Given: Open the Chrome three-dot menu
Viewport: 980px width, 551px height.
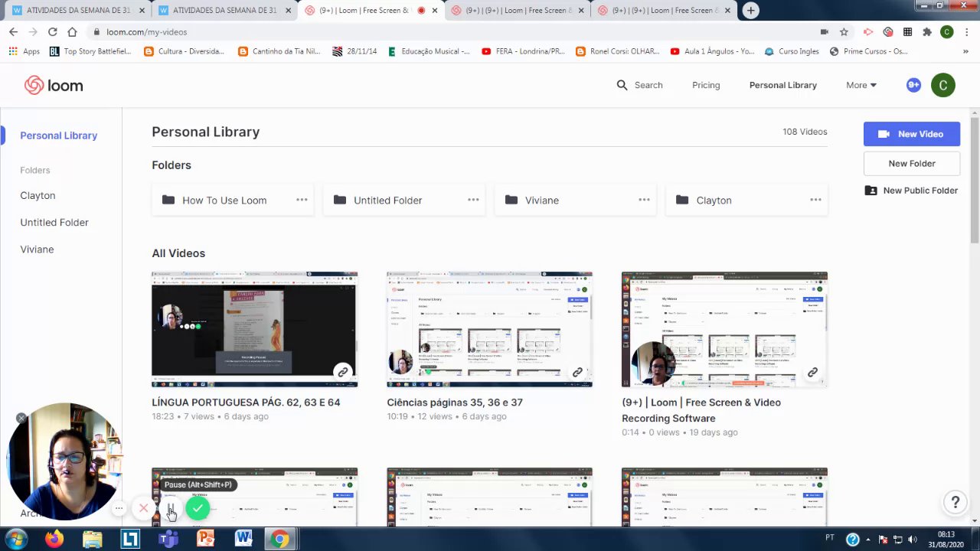Looking at the screenshot, I should pos(966,32).
